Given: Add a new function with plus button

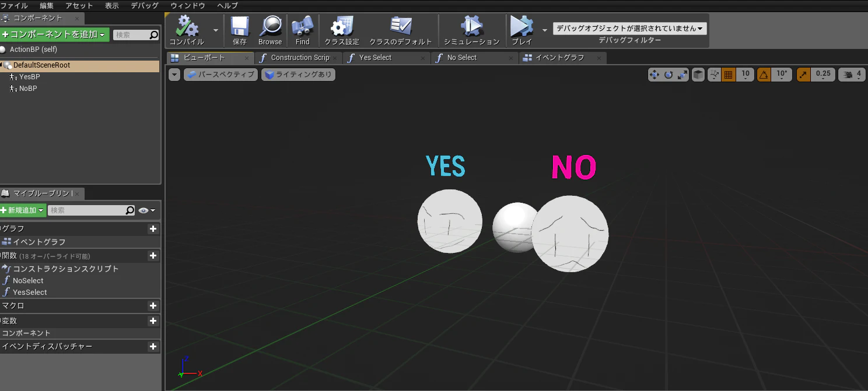Looking at the screenshot, I should [x=153, y=256].
